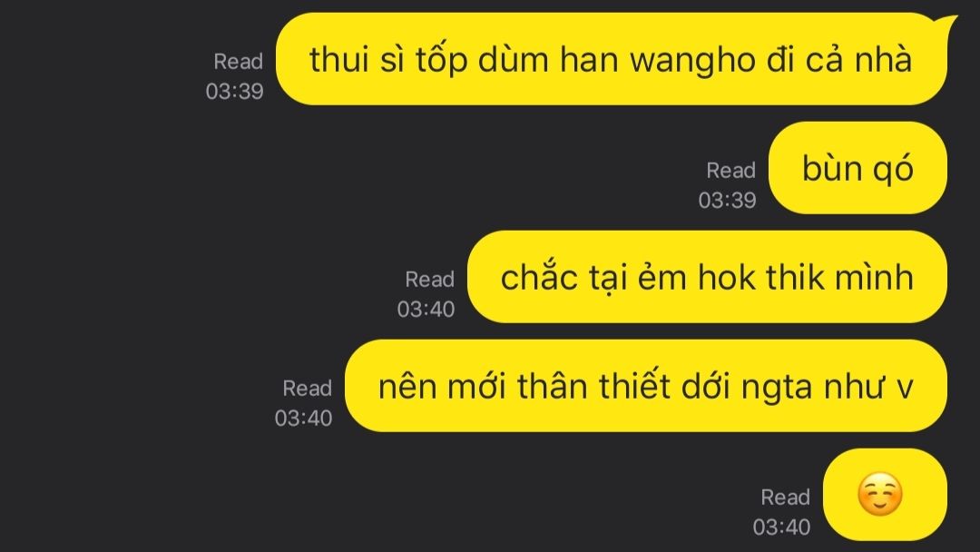
Task: Select the "nên mới thân thiết" message bubble
Action: click(x=646, y=385)
